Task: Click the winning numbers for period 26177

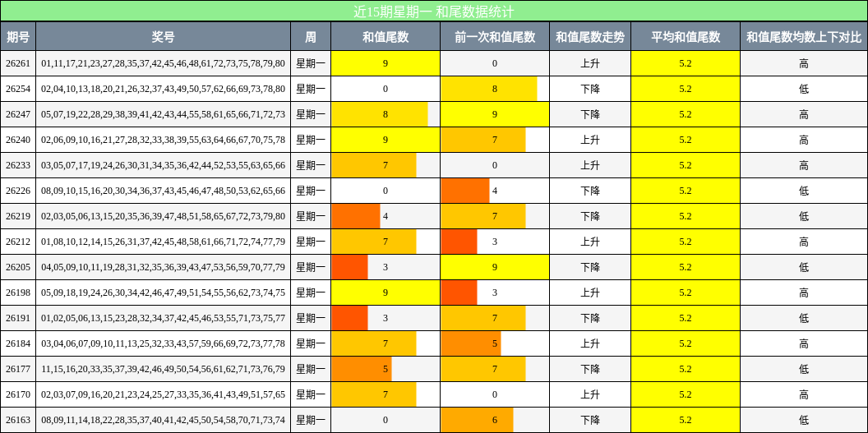Action: 164,369
